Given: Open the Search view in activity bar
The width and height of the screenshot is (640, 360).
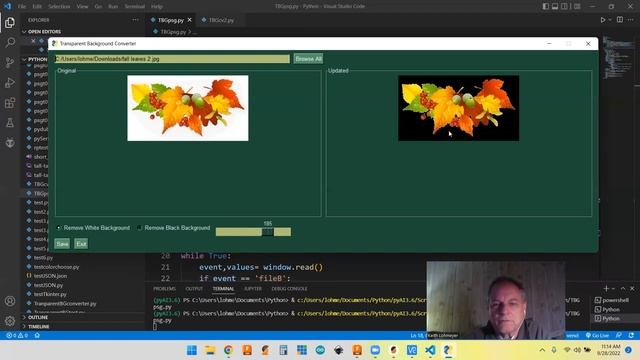Looking at the screenshot, I should 10,42.
